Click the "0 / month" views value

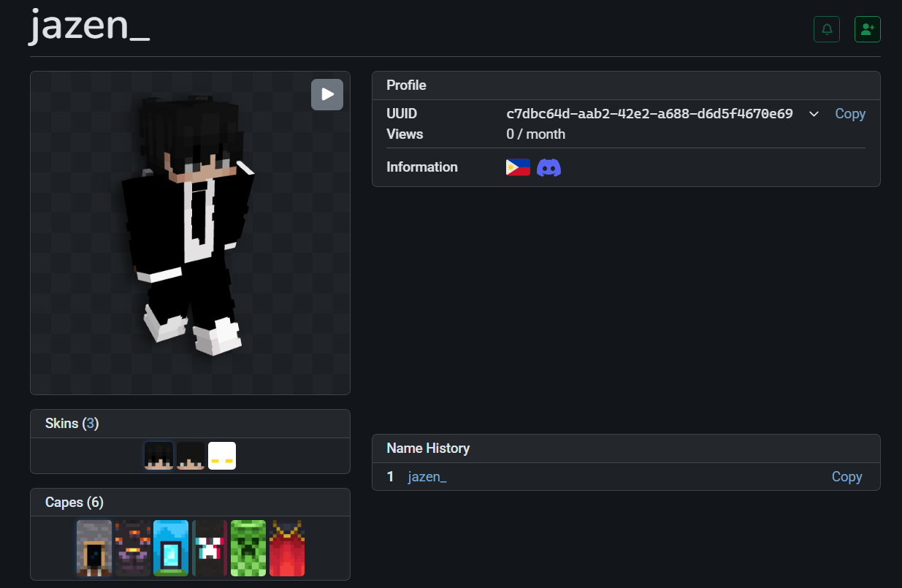[535, 134]
